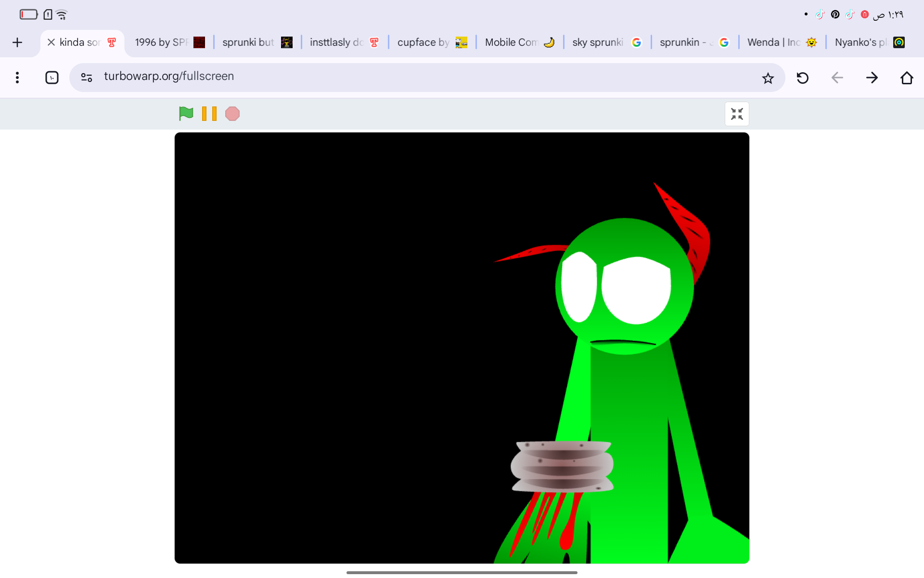
Task: Stop the project with the red stop icon
Action: tap(232, 114)
